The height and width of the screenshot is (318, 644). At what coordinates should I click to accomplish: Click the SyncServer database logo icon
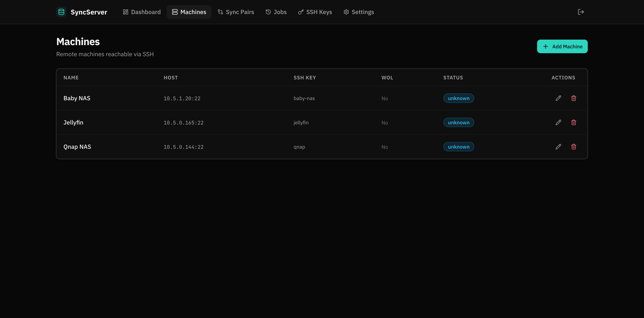pos(61,12)
